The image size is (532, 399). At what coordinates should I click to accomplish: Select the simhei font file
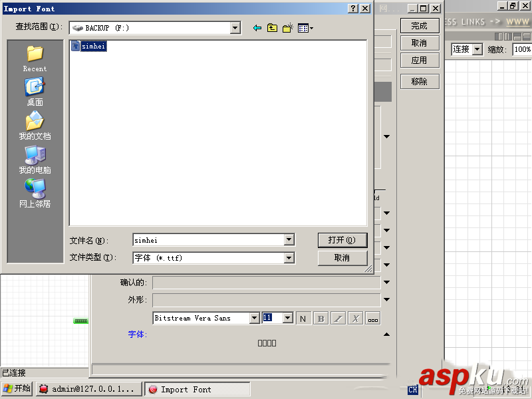(x=89, y=46)
